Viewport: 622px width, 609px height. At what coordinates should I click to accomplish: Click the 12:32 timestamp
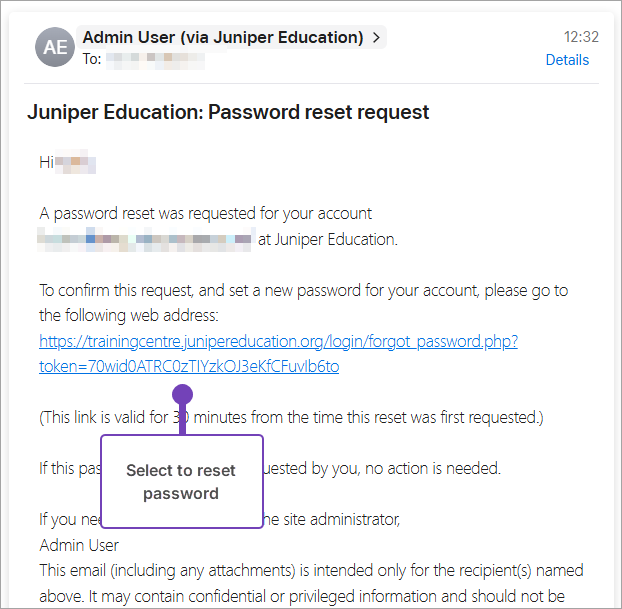click(x=581, y=37)
